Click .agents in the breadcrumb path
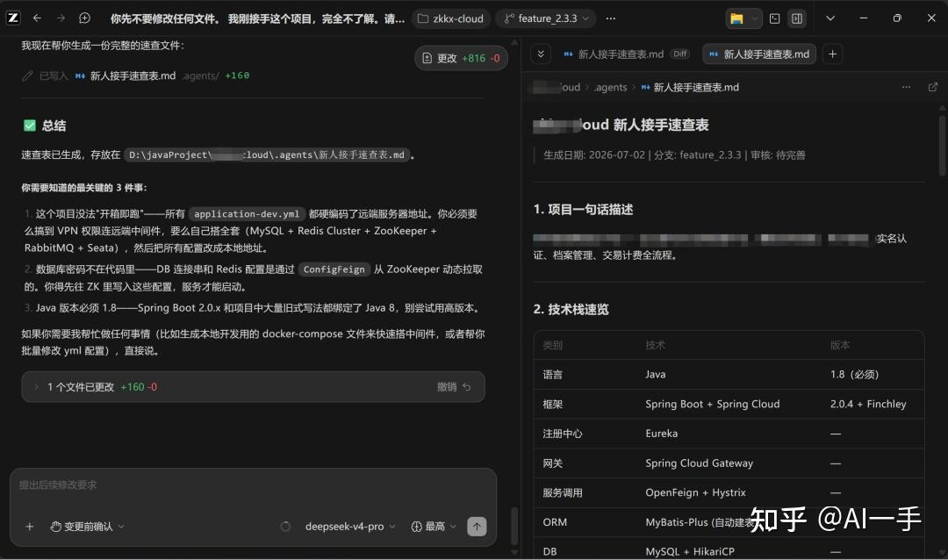Image resolution: width=948 pixels, height=560 pixels. pyautogui.click(x=610, y=88)
